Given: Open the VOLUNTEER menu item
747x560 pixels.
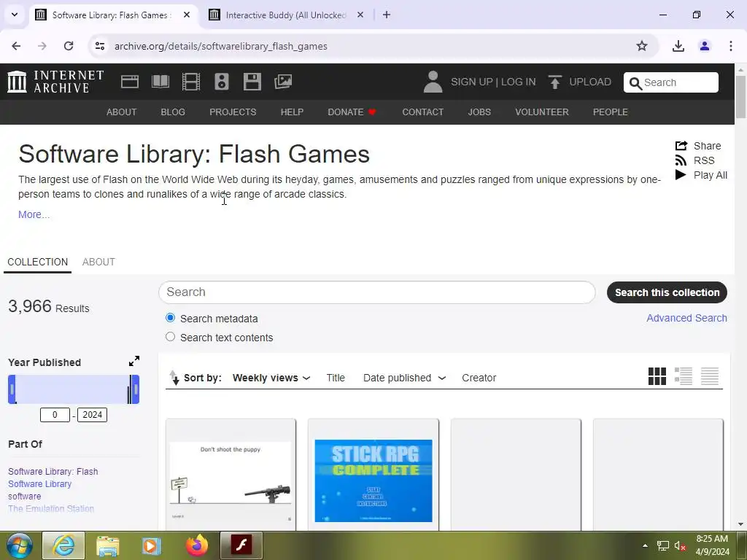Looking at the screenshot, I should pos(542,112).
